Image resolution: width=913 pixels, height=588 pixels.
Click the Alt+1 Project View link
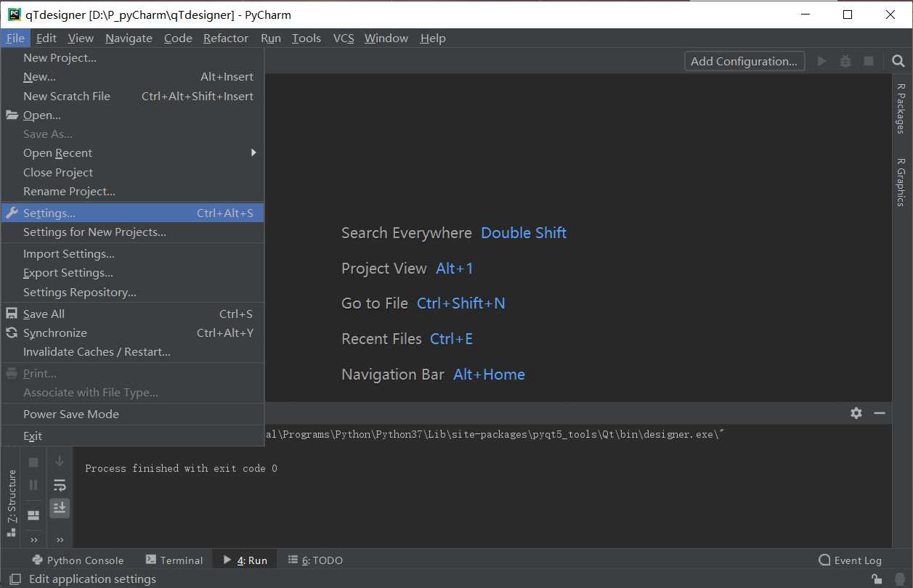[455, 269]
